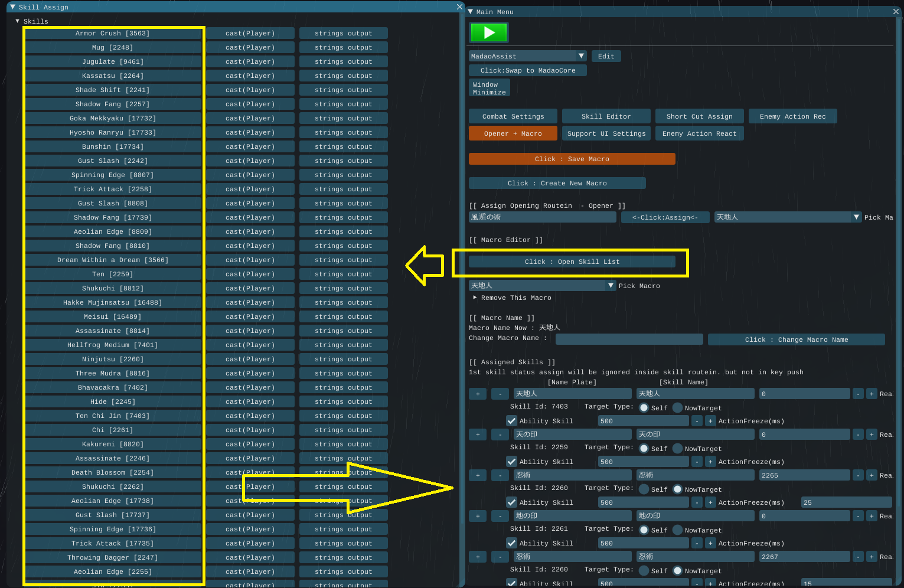Select NowTarget radio for Skill Id 2259
This screenshot has width=904, height=588.
[x=678, y=449]
